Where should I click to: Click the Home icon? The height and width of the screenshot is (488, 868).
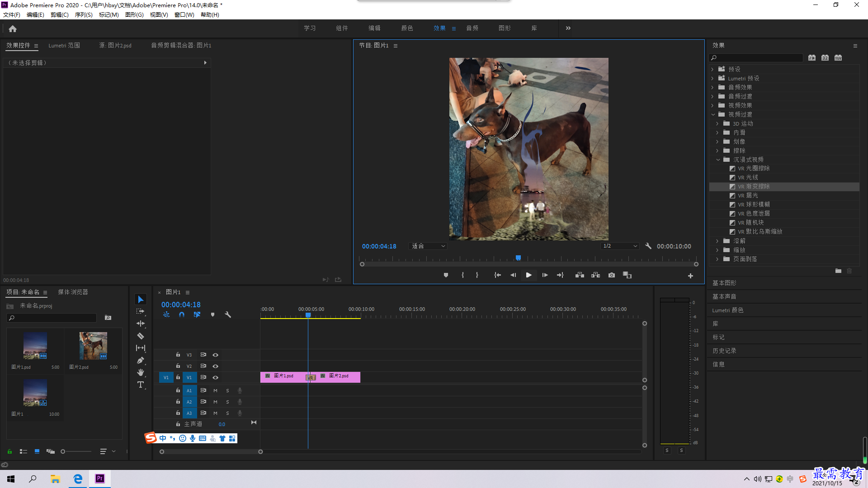coord(13,28)
